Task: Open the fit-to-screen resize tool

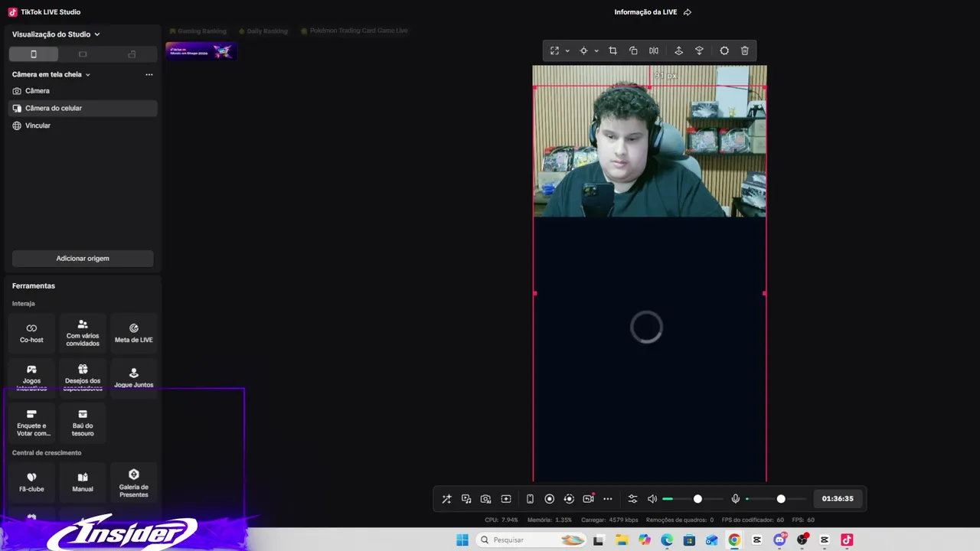Action: (x=554, y=51)
